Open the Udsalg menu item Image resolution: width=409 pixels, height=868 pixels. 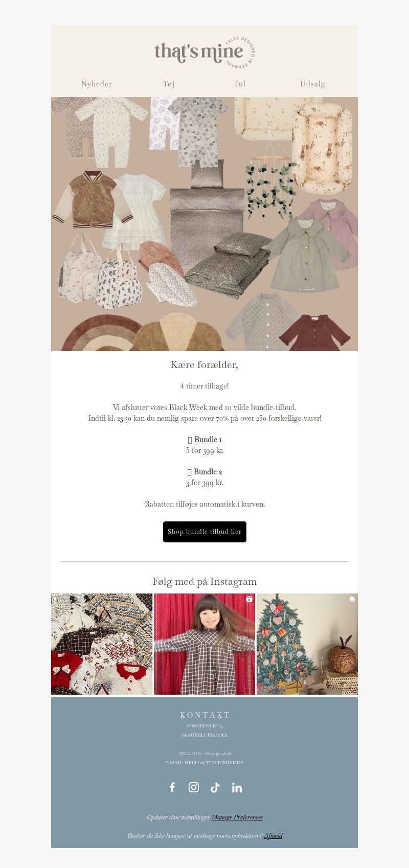pyautogui.click(x=312, y=84)
